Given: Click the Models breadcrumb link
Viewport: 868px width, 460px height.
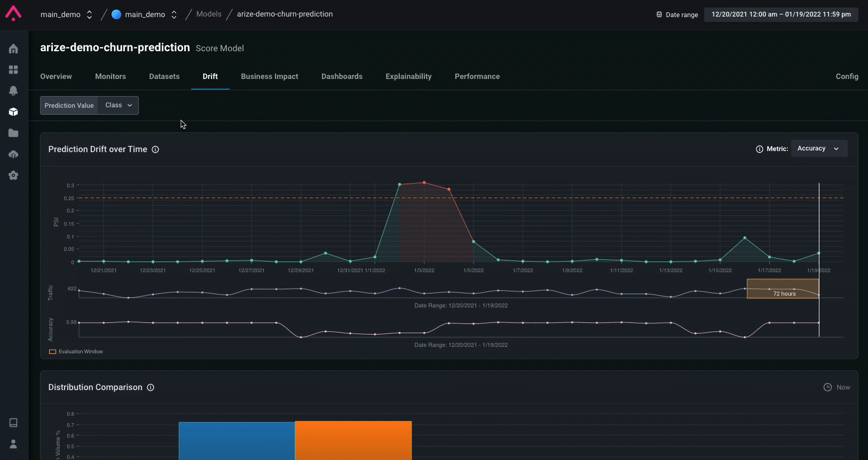Looking at the screenshot, I should coord(209,14).
